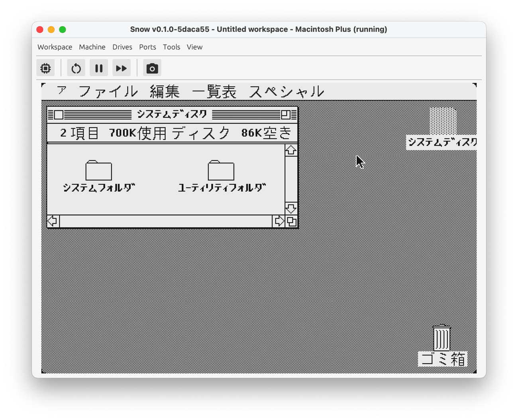This screenshot has height=420, width=518.
Task: Click the close box of システムディスク window
Action: pos(59,115)
